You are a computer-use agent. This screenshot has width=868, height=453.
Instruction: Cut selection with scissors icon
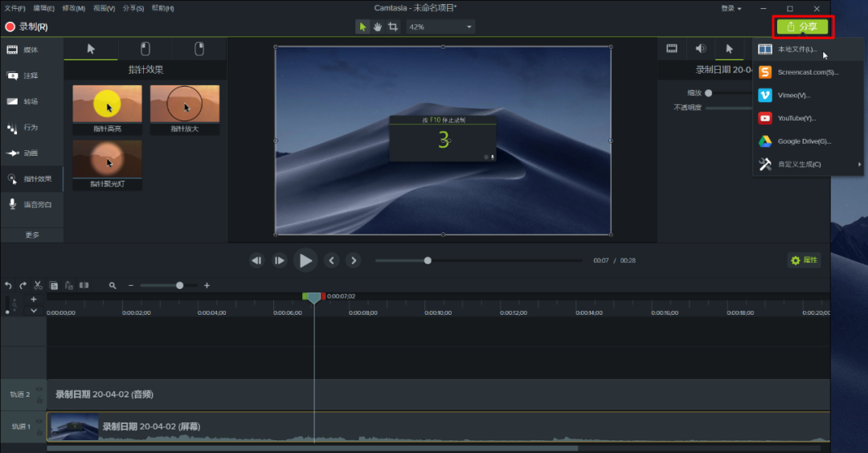pyautogui.click(x=38, y=285)
